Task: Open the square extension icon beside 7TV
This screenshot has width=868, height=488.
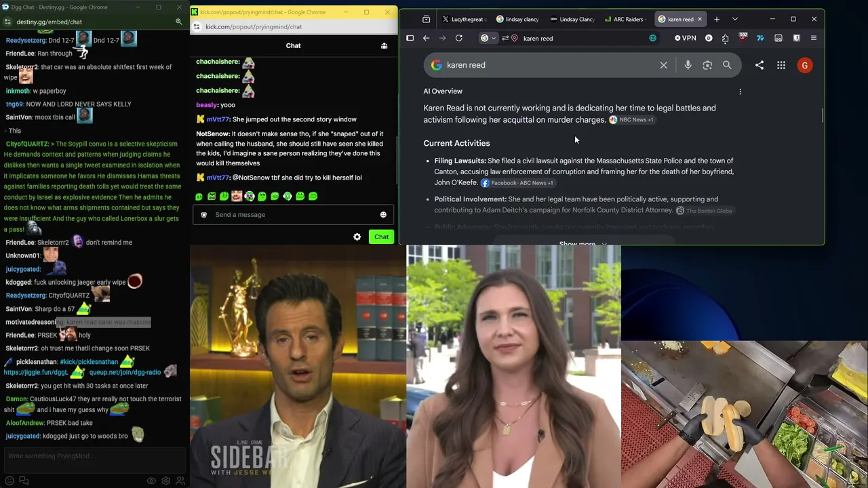Action: 778,38
